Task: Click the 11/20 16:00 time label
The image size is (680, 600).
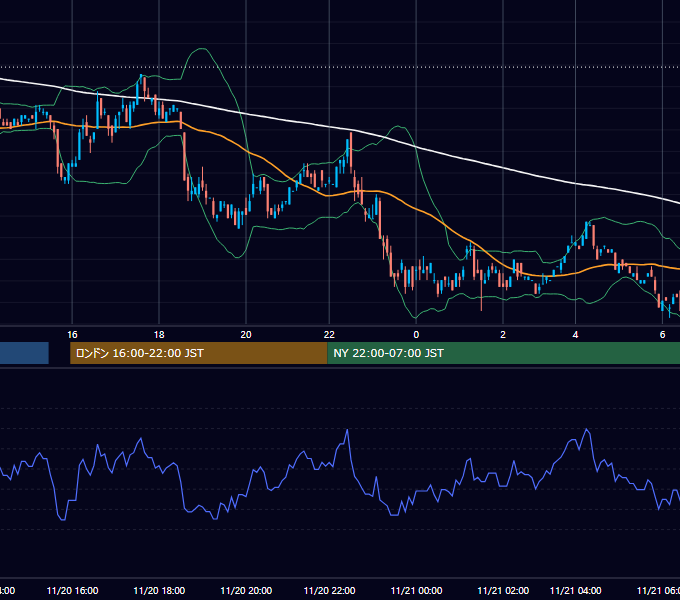Action: click(x=72, y=590)
